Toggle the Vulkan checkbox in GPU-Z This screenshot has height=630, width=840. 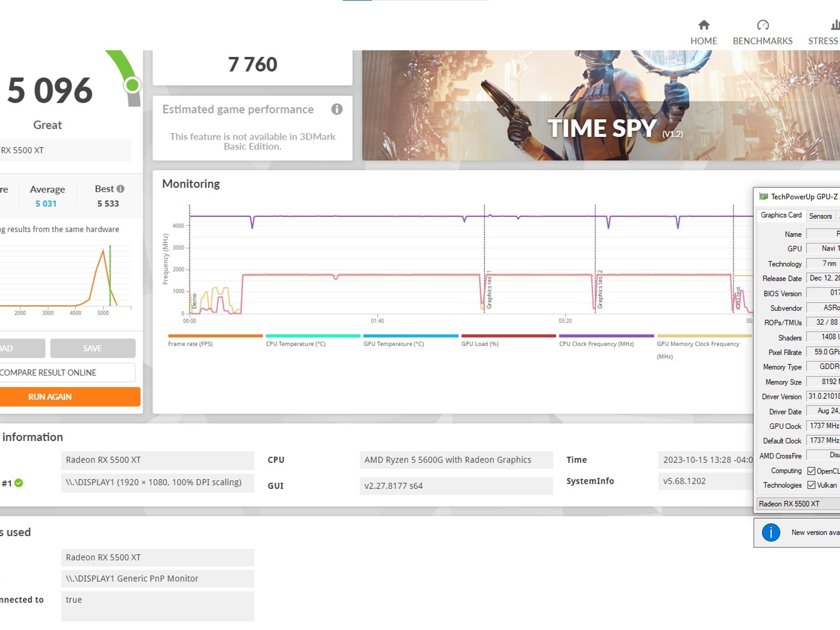point(811,485)
